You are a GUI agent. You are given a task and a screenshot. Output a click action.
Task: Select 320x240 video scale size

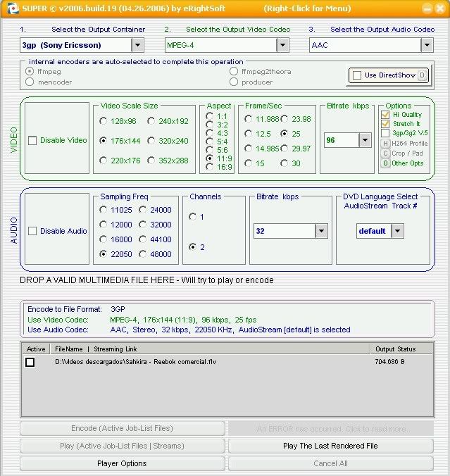point(151,141)
